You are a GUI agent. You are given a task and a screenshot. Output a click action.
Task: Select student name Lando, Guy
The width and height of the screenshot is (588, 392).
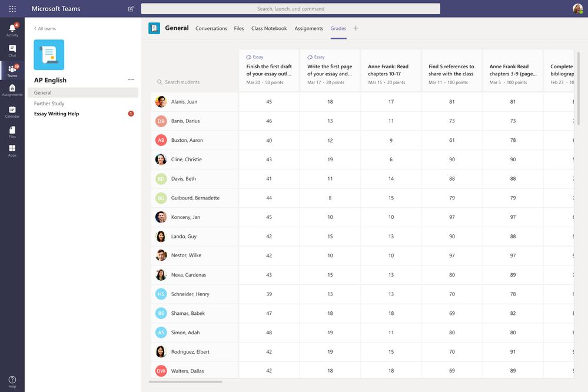(184, 237)
